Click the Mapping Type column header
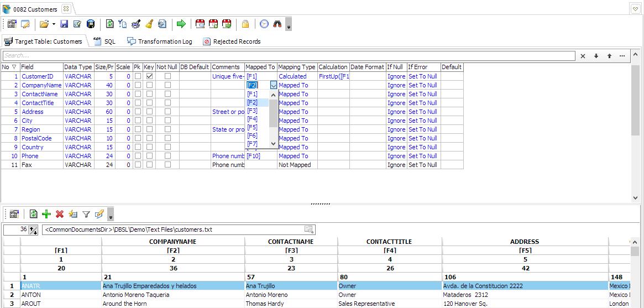This screenshot has width=644, height=308. pyautogui.click(x=297, y=67)
